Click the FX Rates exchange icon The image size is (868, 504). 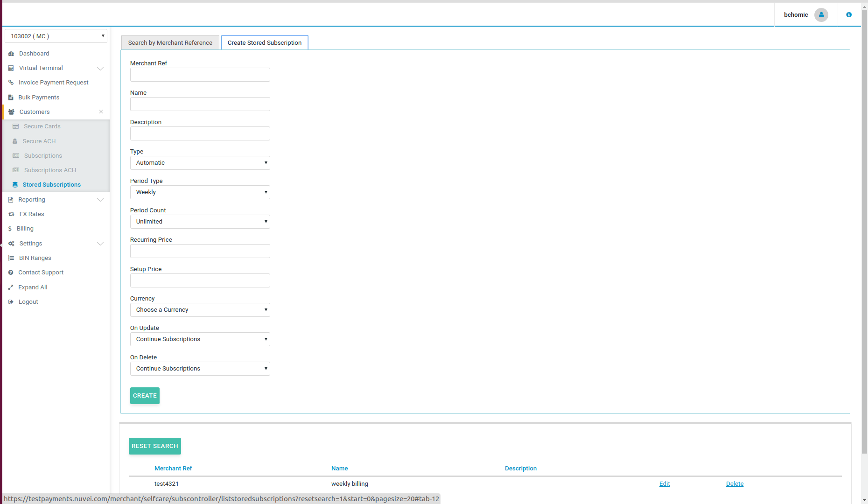pos(11,214)
